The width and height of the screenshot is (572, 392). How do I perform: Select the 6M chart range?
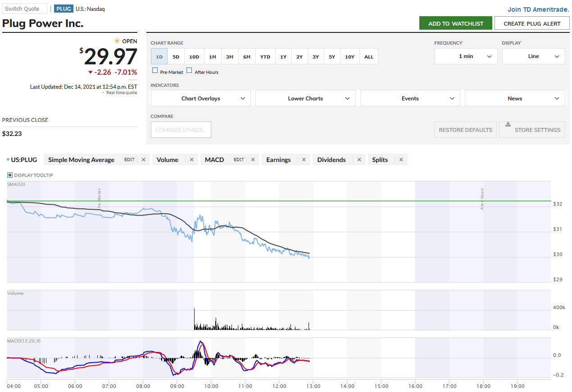click(247, 57)
